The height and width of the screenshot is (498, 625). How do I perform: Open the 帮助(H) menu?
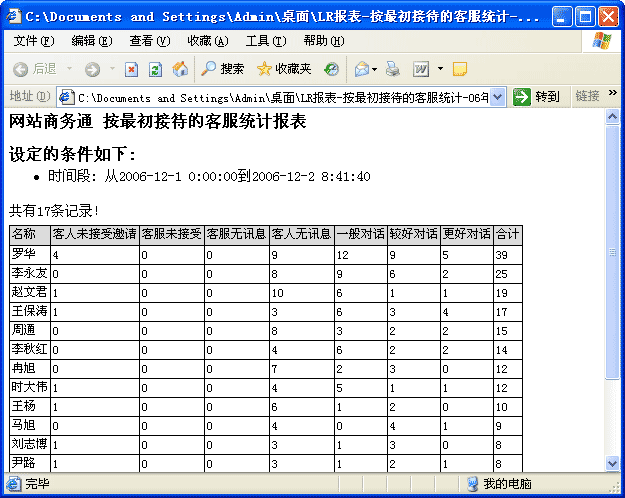pos(323,41)
